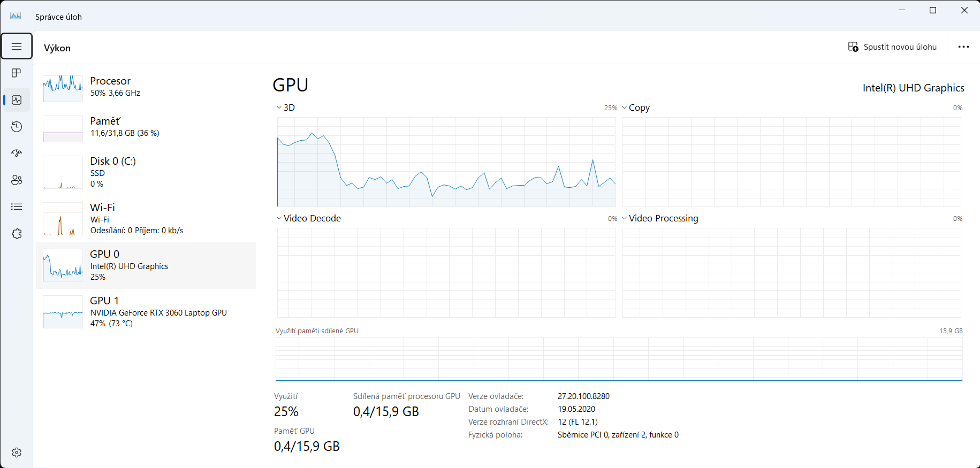Open Task Manager settings gear
The width and height of the screenshot is (980, 468).
pyautogui.click(x=17, y=452)
